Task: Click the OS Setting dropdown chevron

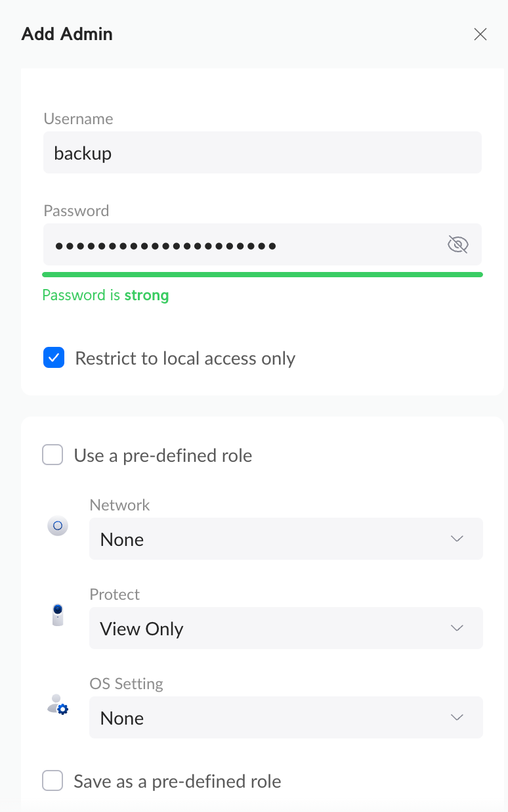Action: coord(457,717)
